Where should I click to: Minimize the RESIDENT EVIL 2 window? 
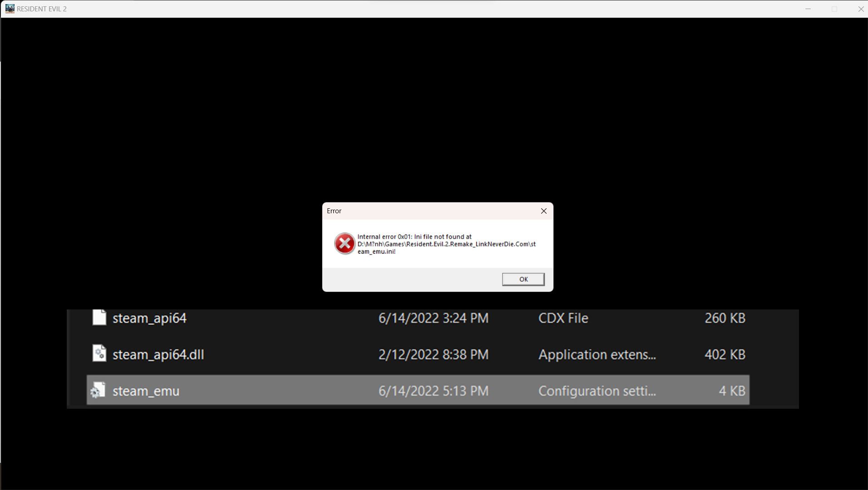(x=808, y=9)
